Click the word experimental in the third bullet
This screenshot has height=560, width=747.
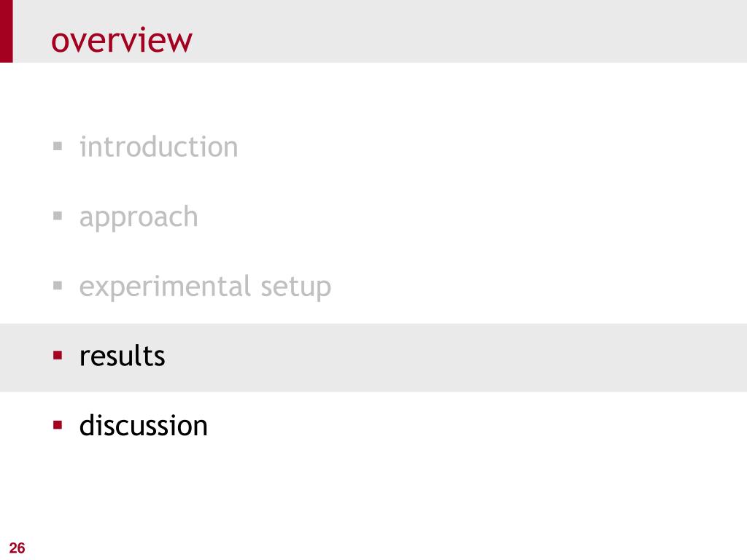point(166,287)
